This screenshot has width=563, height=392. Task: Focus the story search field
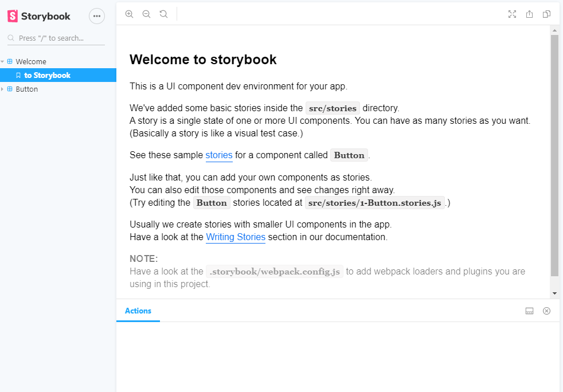coord(56,38)
